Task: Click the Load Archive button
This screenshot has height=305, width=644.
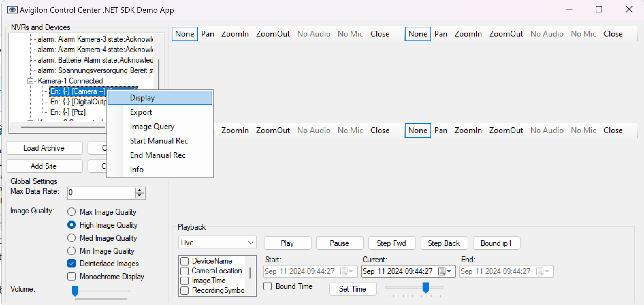Action: [44, 148]
